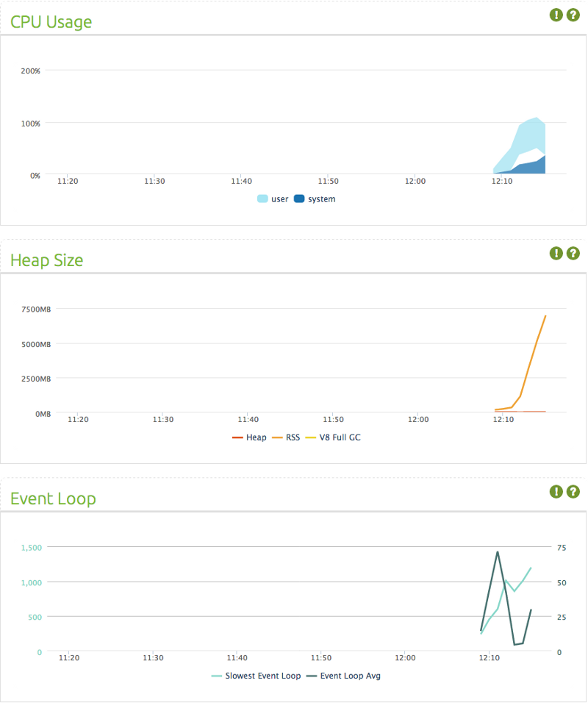Click the light blue user color swatch
The width and height of the screenshot is (588, 708).
coord(262,199)
